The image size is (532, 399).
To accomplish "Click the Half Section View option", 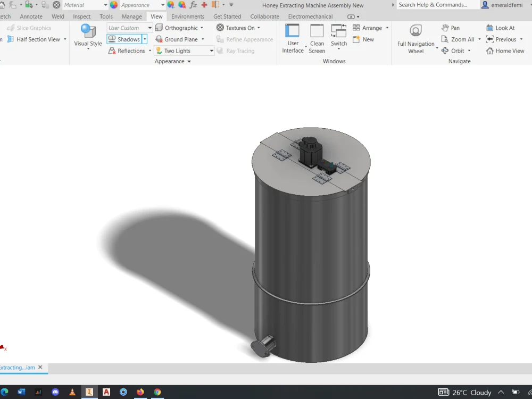I will [37, 39].
